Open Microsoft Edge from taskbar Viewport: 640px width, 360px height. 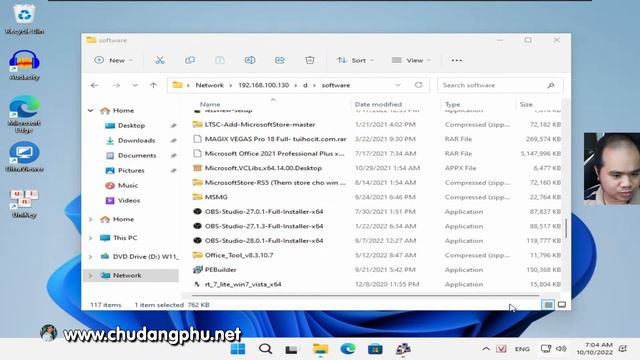(x=348, y=349)
